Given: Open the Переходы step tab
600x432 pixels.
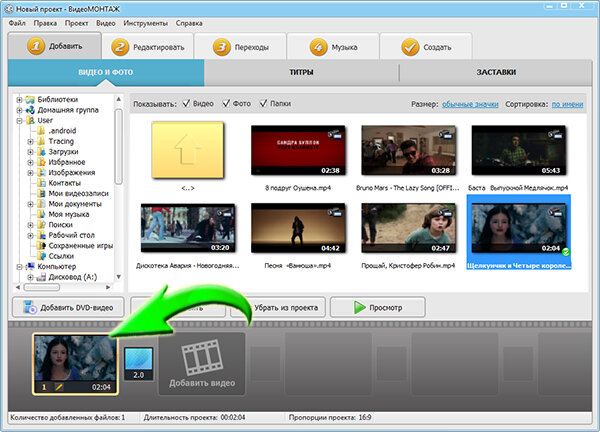Looking at the screenshot, I should (x=240, y=47).
